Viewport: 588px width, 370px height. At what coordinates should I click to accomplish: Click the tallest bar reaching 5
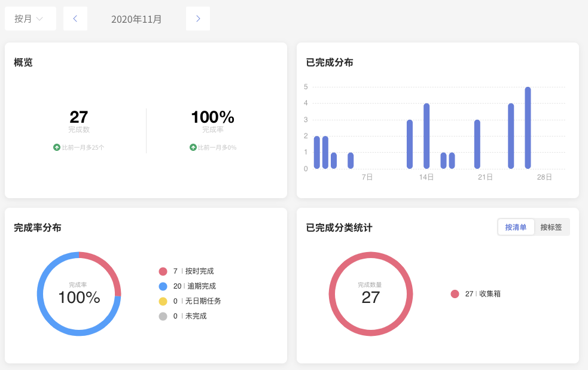click(528, 128)
